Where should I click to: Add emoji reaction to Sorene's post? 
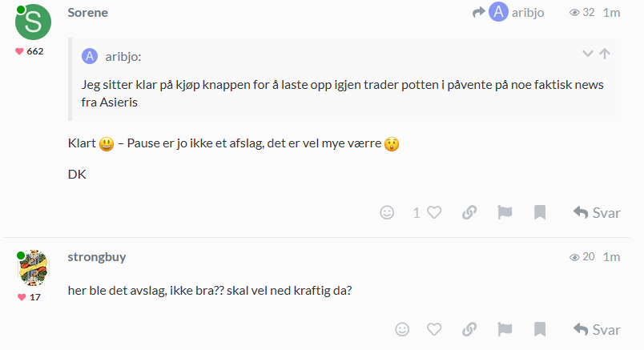coord(387,212)
